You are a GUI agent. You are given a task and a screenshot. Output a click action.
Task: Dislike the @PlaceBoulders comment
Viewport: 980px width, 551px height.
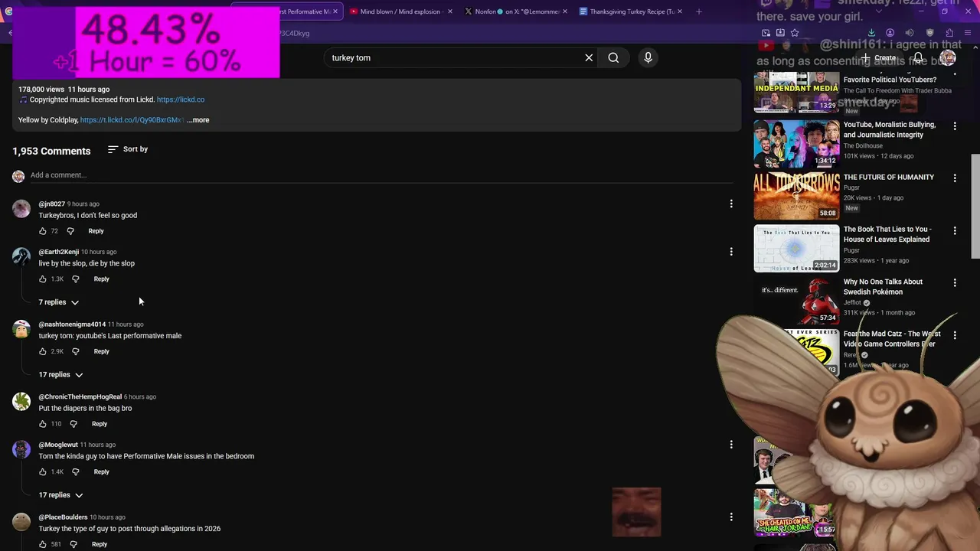click(73, 544)
